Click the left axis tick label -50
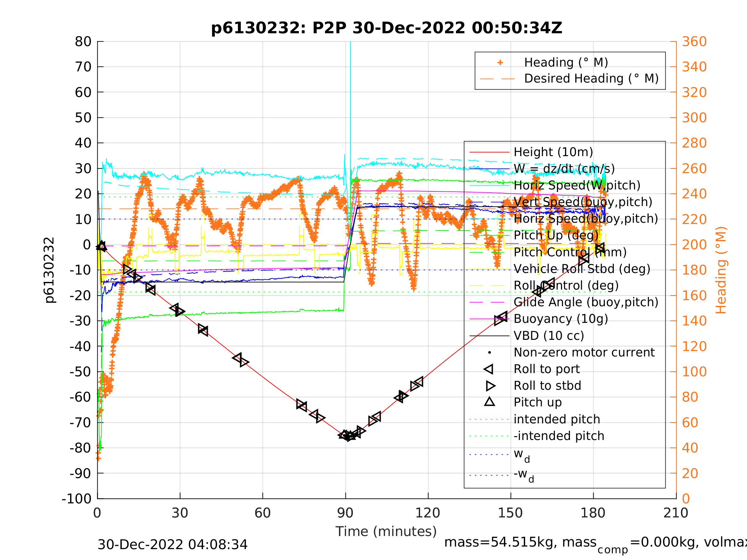This screenshot has width=747, height=560. click(x=81, y=372)
